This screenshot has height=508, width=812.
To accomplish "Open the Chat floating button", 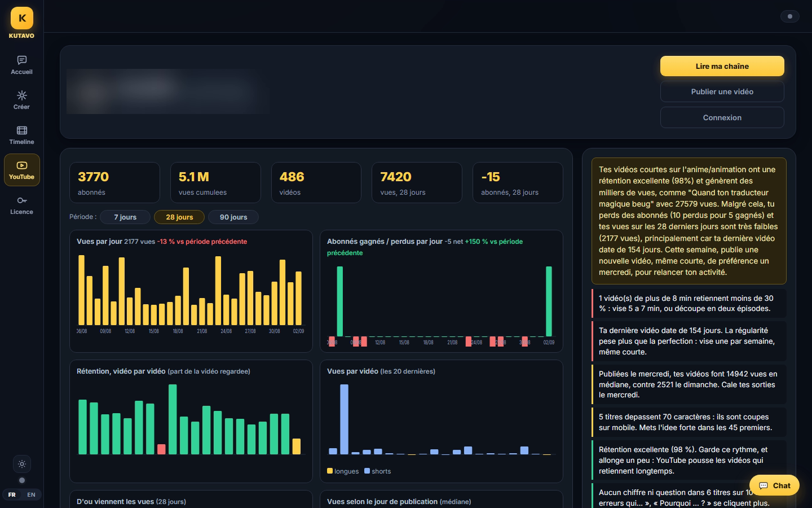I will pyautogui.click(x=774, y=485).
